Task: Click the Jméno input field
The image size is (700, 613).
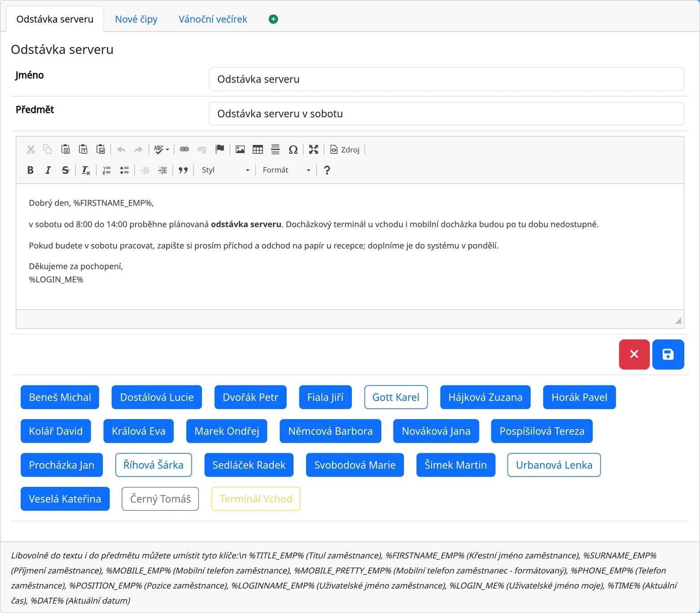Action: coord(446,79)
